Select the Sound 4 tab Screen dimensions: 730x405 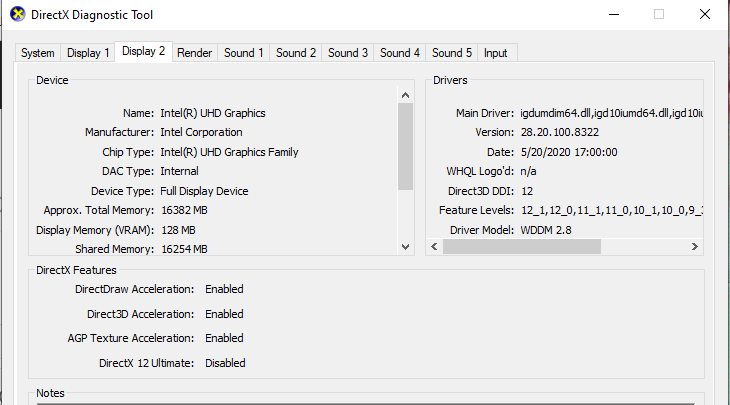pos(399,53)
